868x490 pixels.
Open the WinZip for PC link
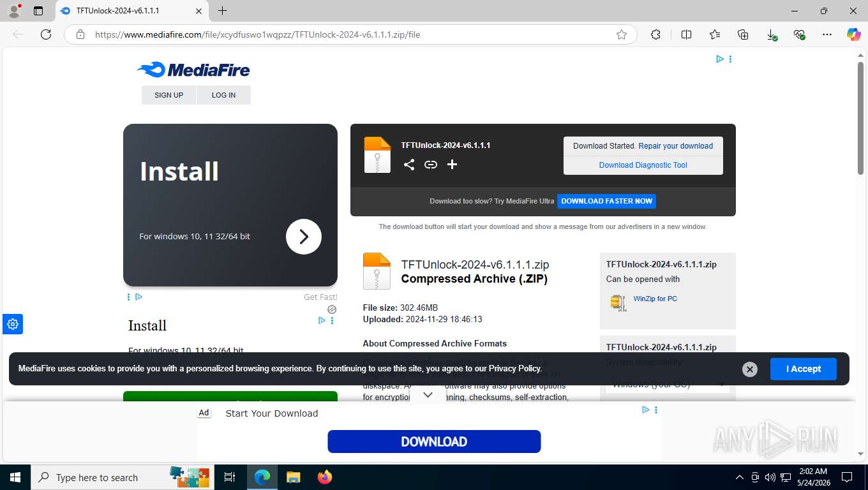point(655,299)
